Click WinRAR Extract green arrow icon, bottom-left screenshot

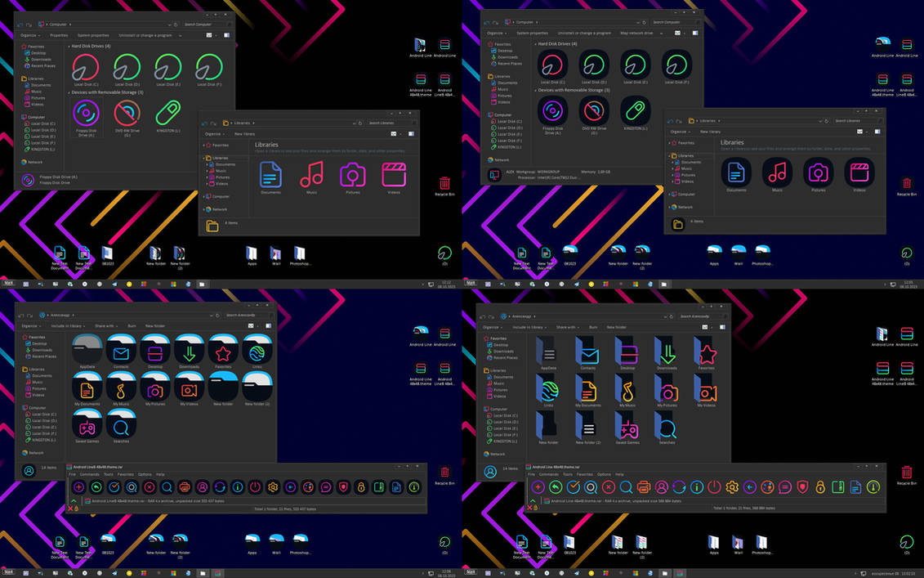(x=96, y=487)
